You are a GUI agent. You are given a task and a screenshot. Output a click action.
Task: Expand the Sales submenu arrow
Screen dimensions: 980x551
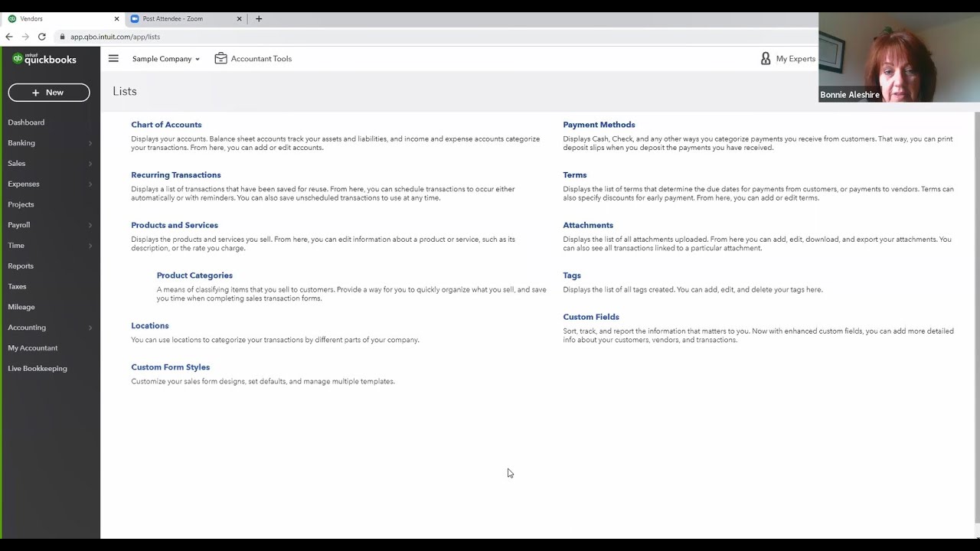[90, 164]
